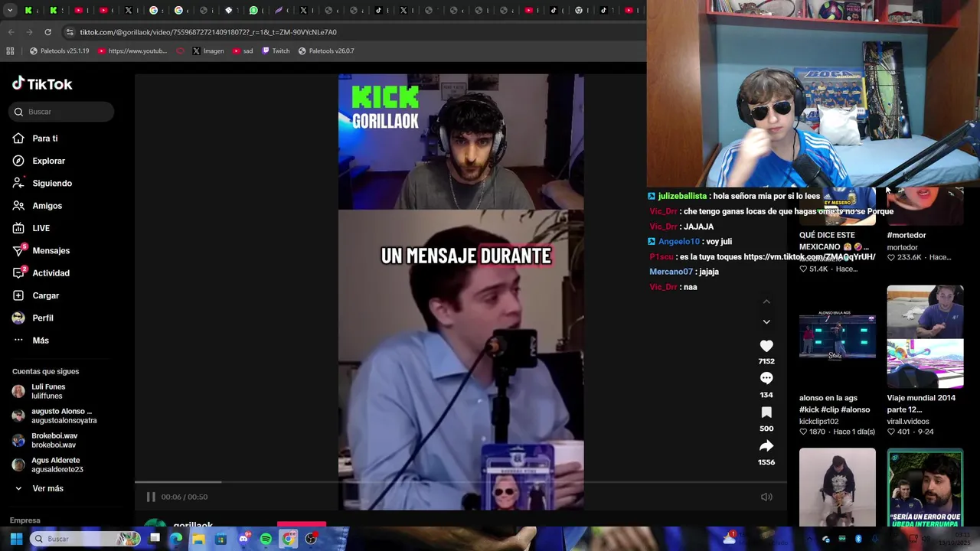
Task: Open Microsoft Store from the taskbar
Action: tap(221, 539)
